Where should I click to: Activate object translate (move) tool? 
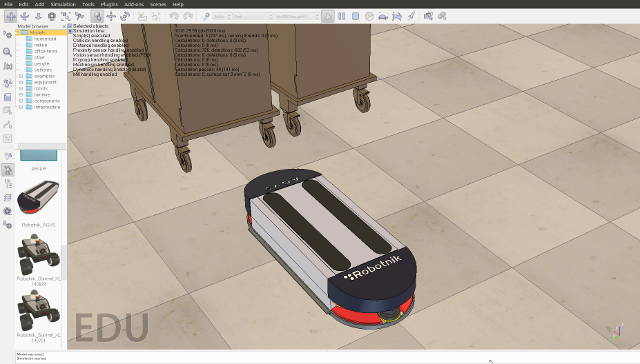111,16
